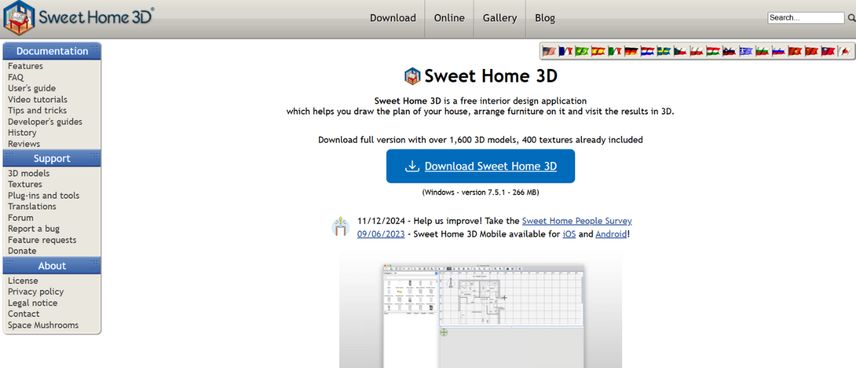Click the icon beside Sweet Home 3D heading

click(412, 76)
